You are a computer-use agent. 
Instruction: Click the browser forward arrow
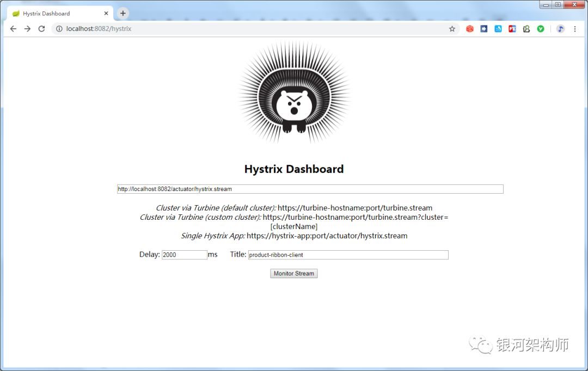(27, 29)
